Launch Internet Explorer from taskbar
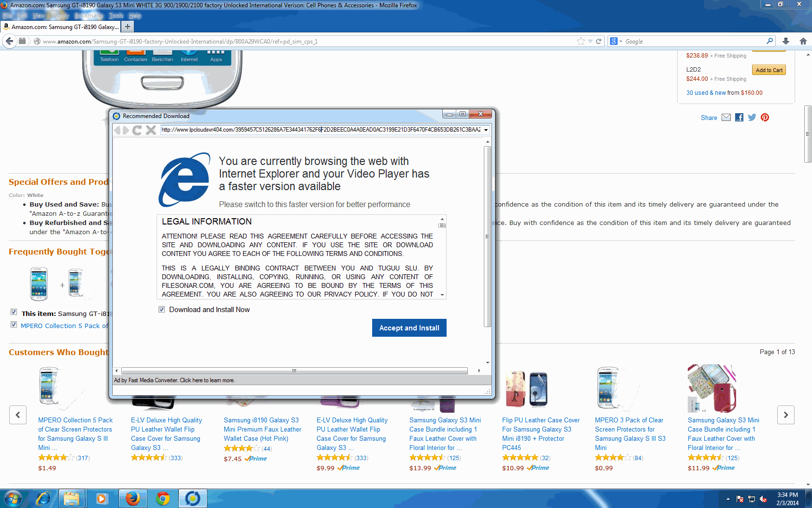Screen dimensions: 812x508 pos(43,498)
